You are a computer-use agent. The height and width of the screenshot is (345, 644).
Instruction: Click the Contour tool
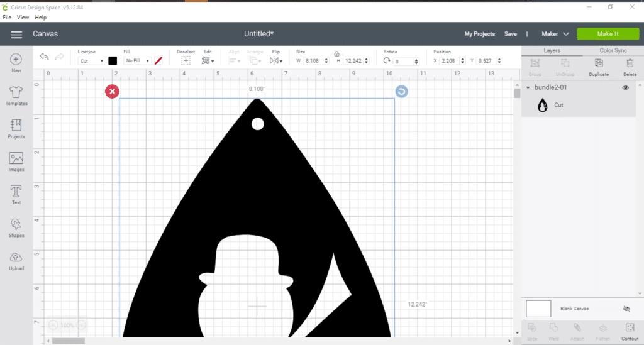point(630,328)
